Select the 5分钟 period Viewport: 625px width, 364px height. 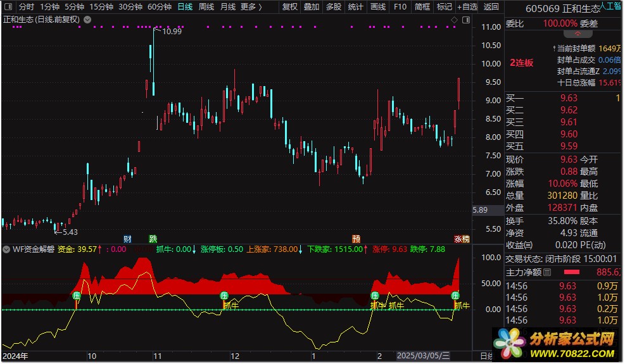tap(75, 7)
